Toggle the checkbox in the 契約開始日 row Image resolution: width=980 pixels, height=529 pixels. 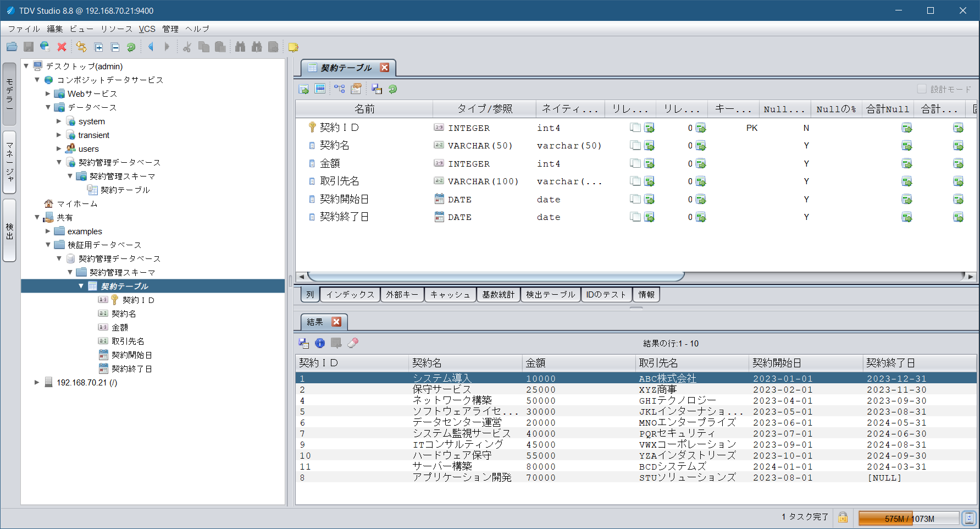tap(635, 199)
